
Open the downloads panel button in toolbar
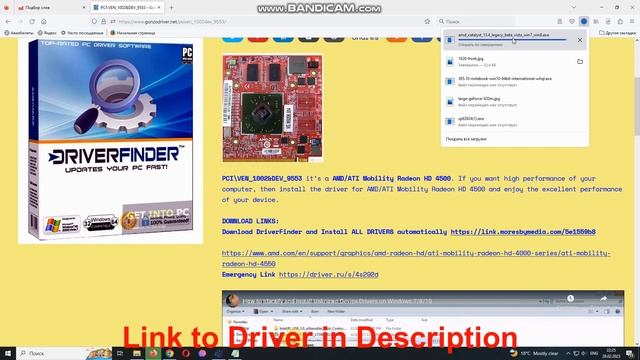pyautogui.click(x=584, y=21)
